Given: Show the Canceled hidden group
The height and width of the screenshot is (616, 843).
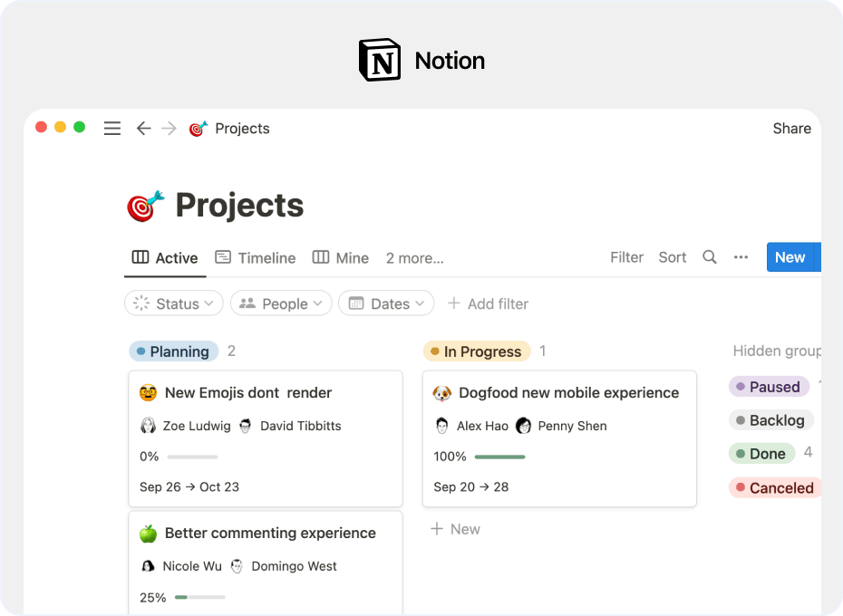Looking at the screenshot, I should click(x=775, y=487).
